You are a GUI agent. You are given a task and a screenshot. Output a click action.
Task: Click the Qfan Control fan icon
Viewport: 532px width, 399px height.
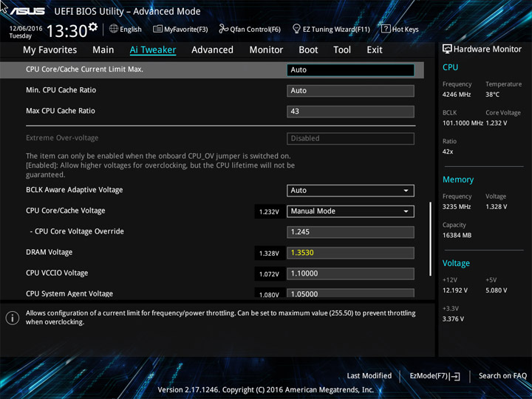[223, 29]
